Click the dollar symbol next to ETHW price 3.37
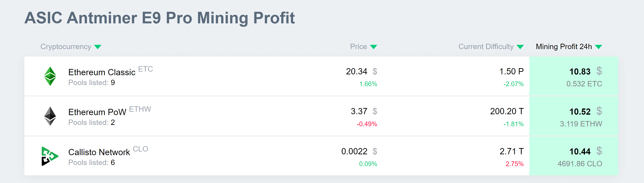Image resolution: width=644 pixels, height=183 pixels. coord(375,111)
